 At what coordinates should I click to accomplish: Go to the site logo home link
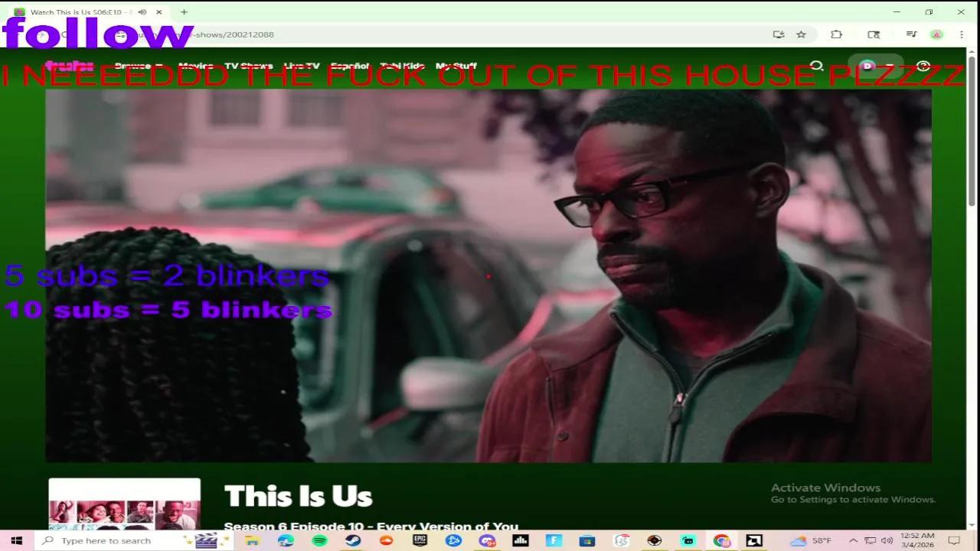click(x=69, y=66)
